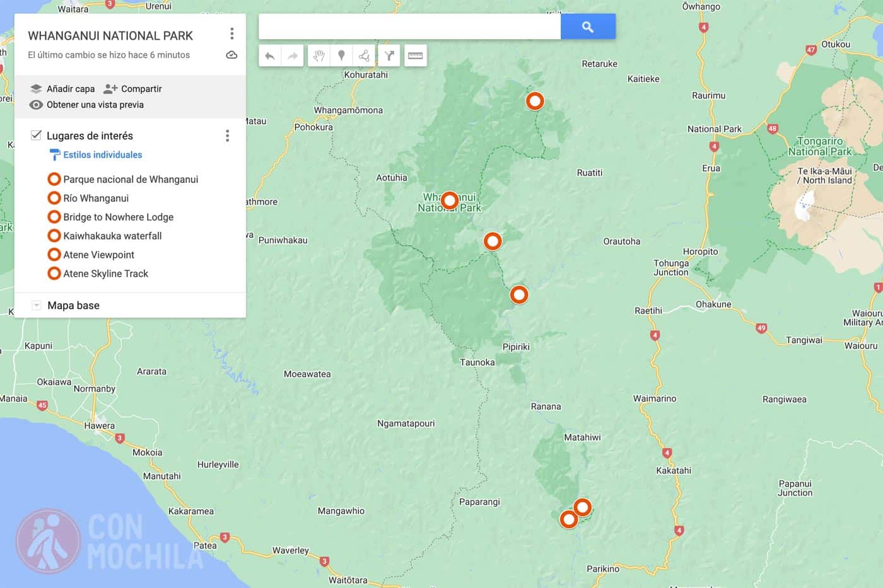Click the undo arrow in toolbar

click(270, 56)
